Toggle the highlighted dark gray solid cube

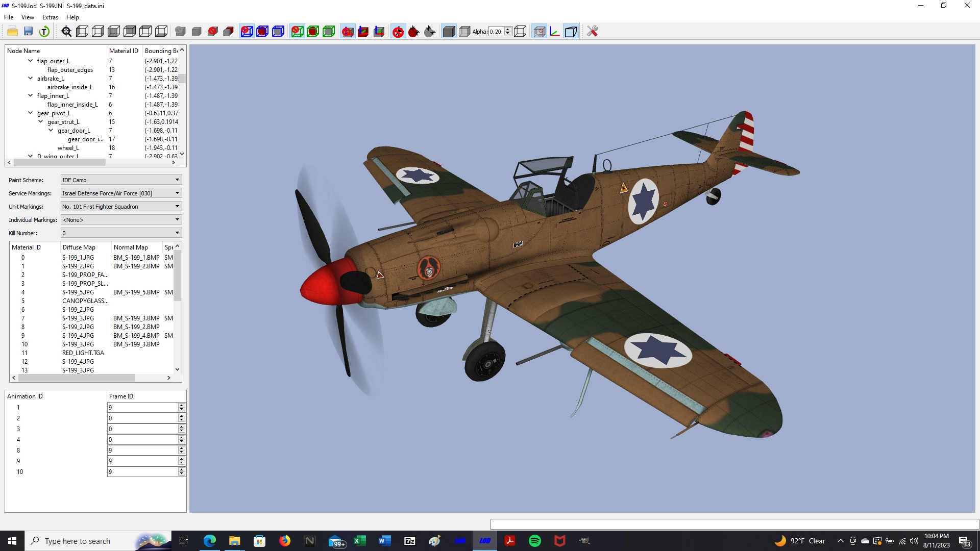449,32
